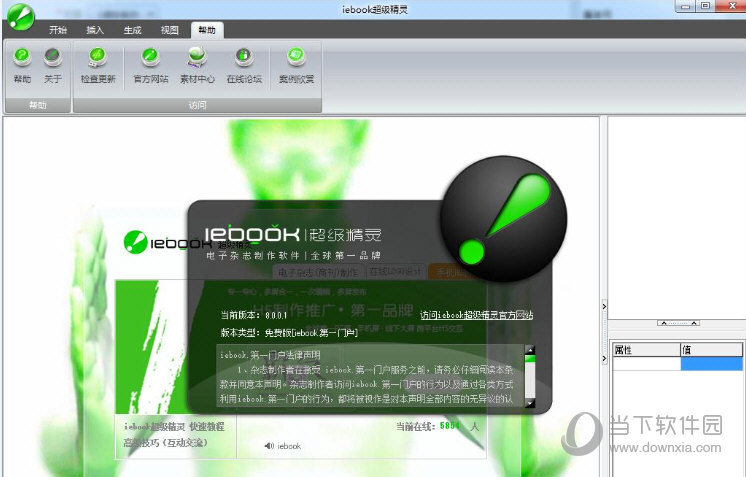
Task: Click the 属性 column header
Action: [x=646, y=350]
